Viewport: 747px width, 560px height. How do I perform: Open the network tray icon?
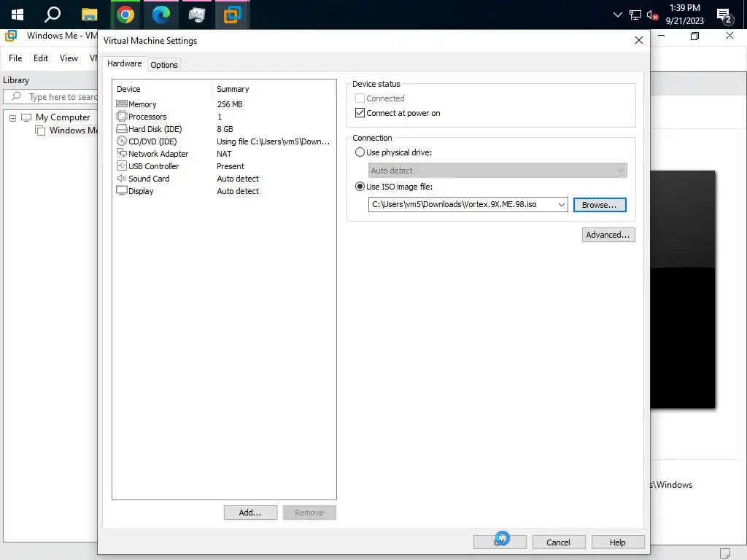(x=635, y=15)
